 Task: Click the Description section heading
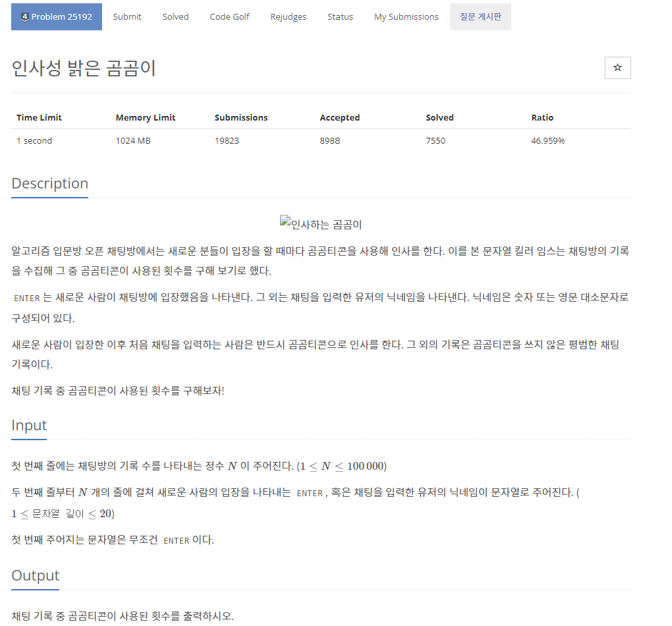[x=49, y=183]
